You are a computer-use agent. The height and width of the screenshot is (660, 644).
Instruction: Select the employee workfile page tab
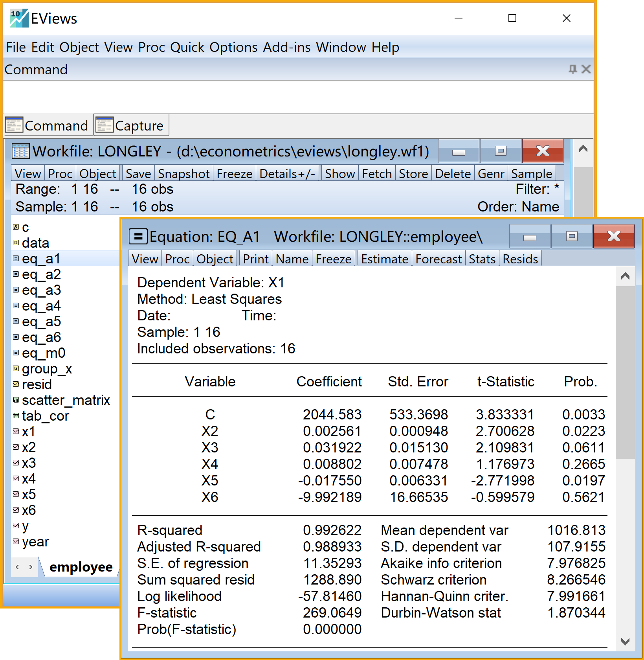[81, 567]
